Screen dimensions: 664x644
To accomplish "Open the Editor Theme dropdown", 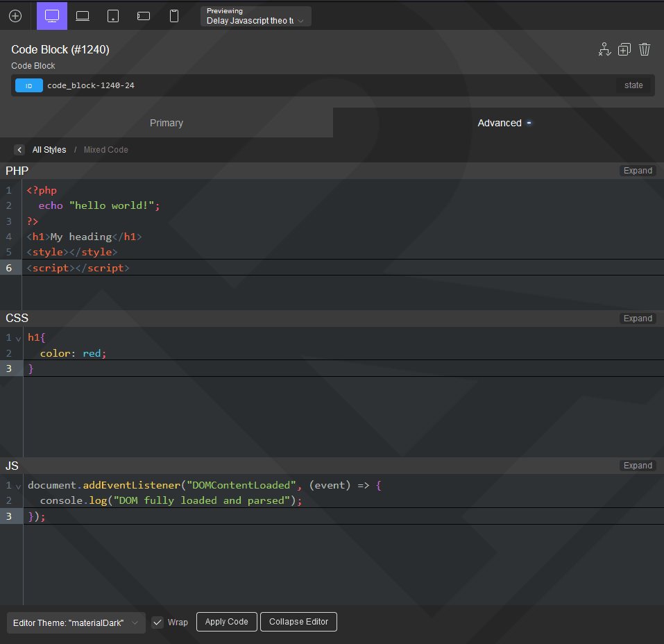I will tap(76, 622).
